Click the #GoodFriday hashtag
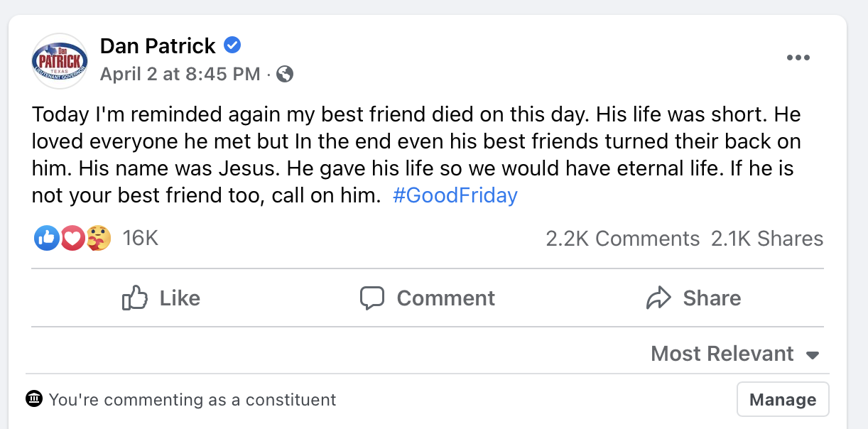Viewport: 868px width, 429px height. click(455, 195)
